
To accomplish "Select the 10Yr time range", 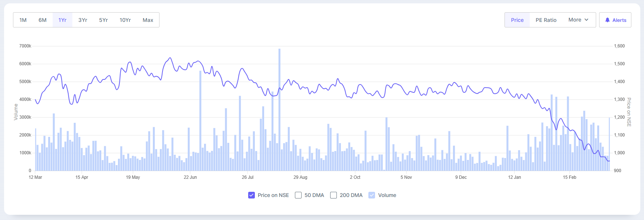I will 125,20.
